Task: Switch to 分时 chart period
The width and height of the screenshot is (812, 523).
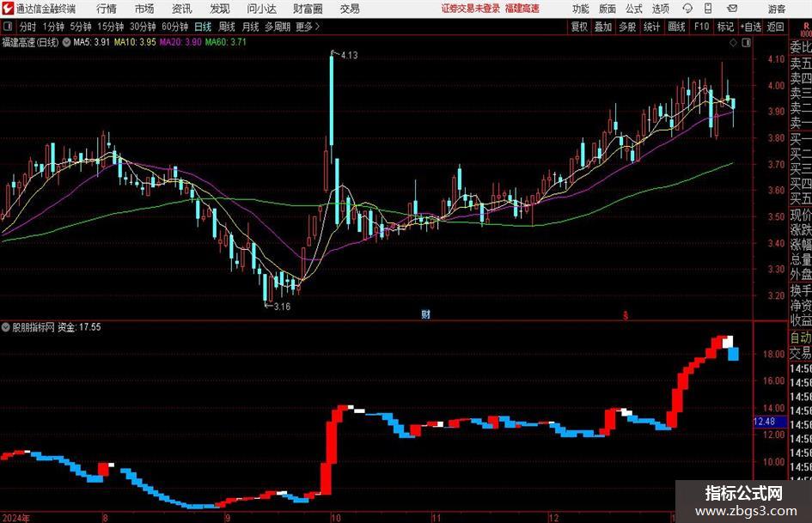Action: point(28,27)
